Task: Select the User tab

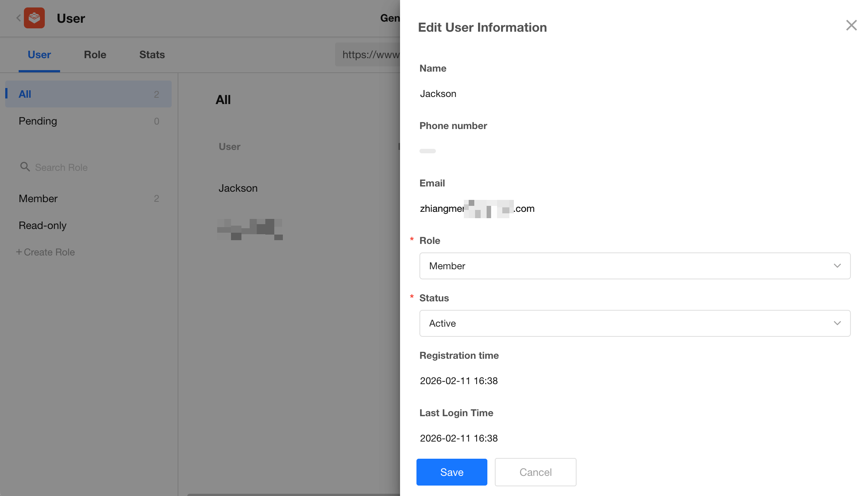Action: pyautogui.click(x=39, y=55)
